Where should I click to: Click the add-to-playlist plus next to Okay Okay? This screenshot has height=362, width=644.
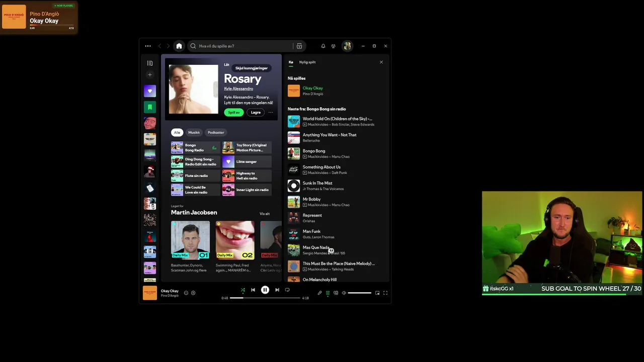193,293
